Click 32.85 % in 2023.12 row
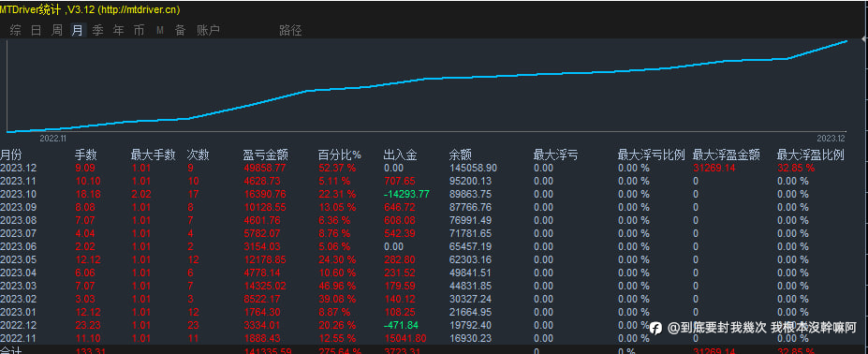 click(796, 168)
